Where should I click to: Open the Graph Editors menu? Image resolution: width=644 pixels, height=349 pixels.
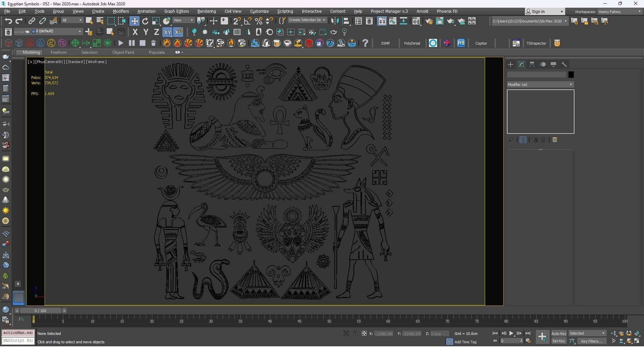pyautogui.click(x=176, y=11)
